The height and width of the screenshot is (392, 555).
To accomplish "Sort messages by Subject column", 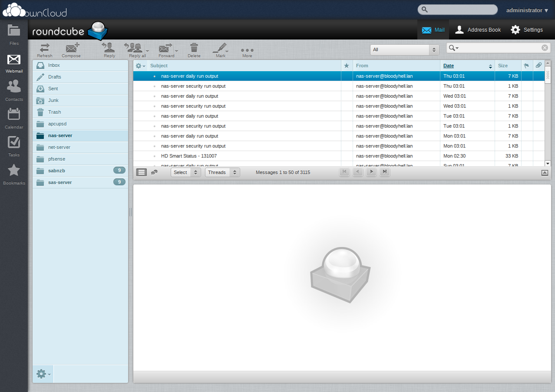I will pos(159,66).
